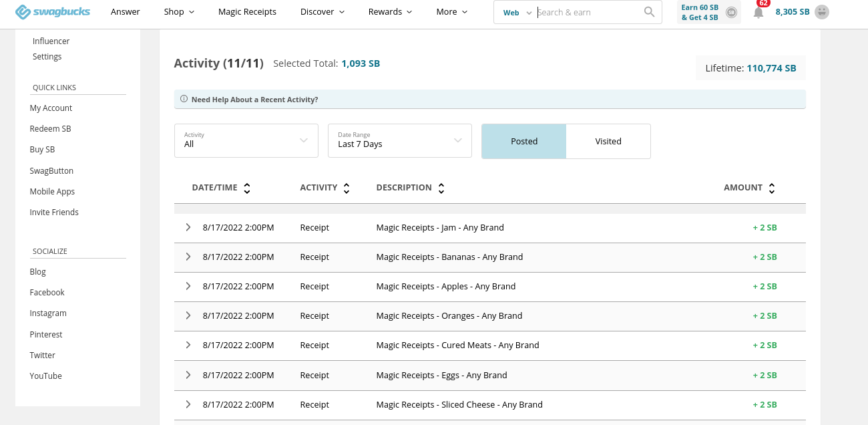Open the Blog link under Socialize
Image resolution: width=868 pixels, height=425 pixels.
click(x=38, y=271)
